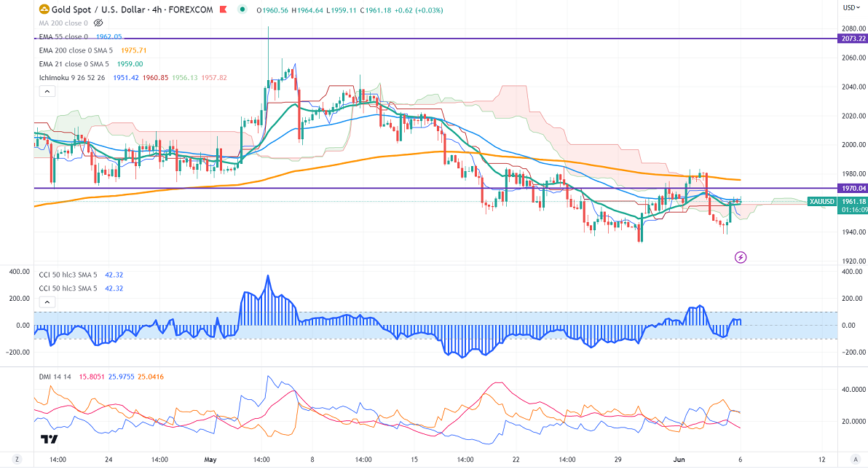This screenshot has width=868, height=472.
Task: Click the Ichimoku value 1956.13
Action: click(184, 78)
